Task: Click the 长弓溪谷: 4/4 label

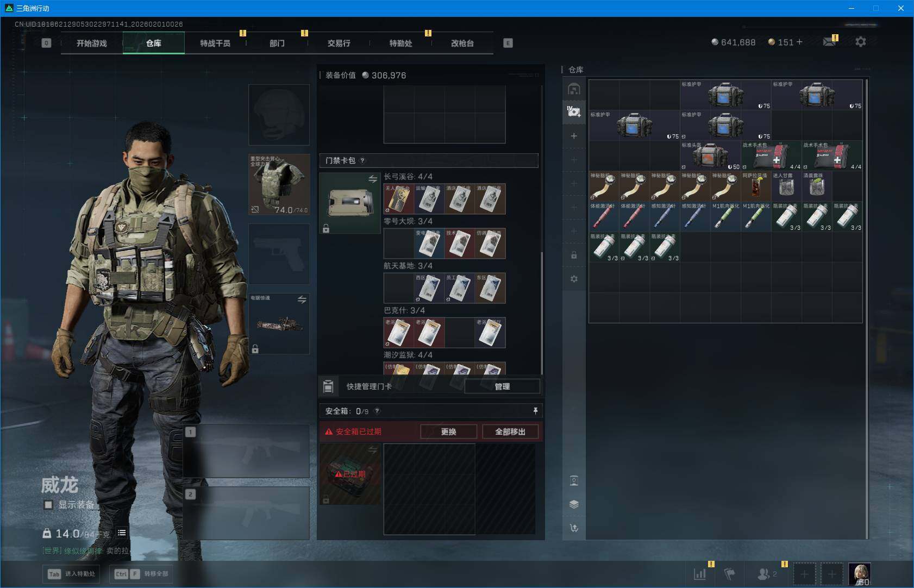Action: click(408, 177)
